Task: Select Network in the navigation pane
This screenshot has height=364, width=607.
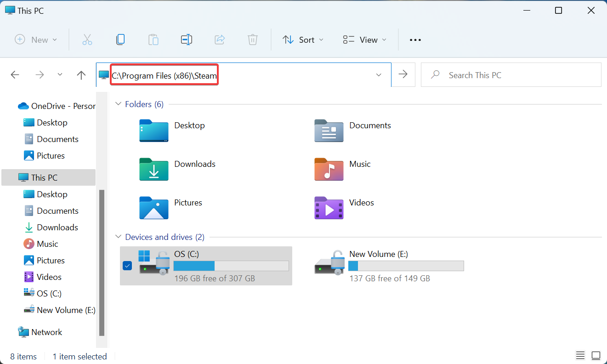Action: point(46,332)
